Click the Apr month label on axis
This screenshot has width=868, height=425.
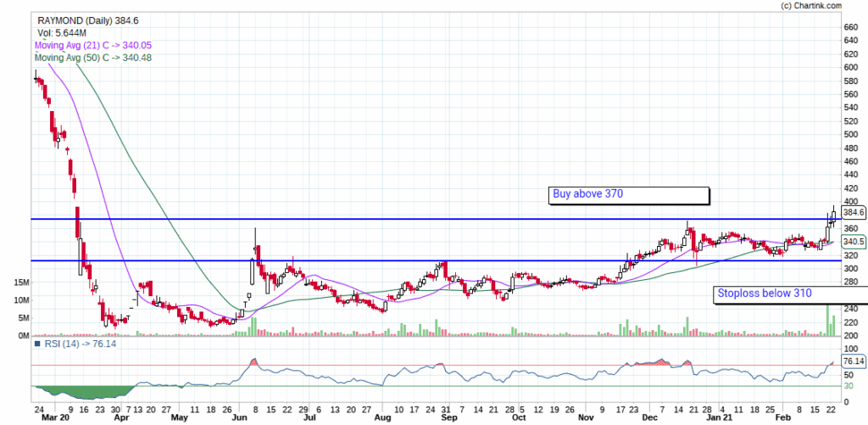click(x=123, y=418)
